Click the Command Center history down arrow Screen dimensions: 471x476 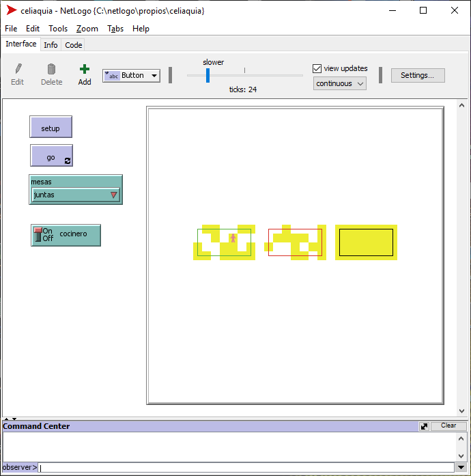[x=461, y=468]
